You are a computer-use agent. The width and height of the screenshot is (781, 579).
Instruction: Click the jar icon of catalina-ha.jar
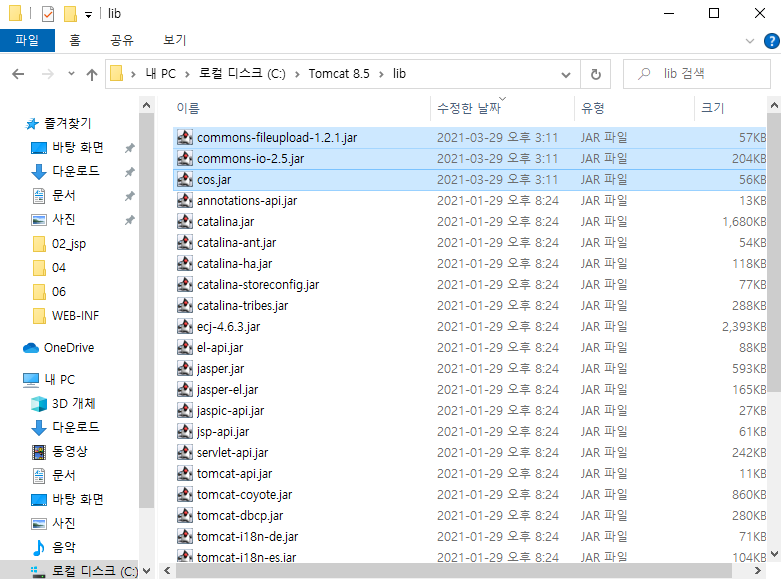click(x=185, y=264)
